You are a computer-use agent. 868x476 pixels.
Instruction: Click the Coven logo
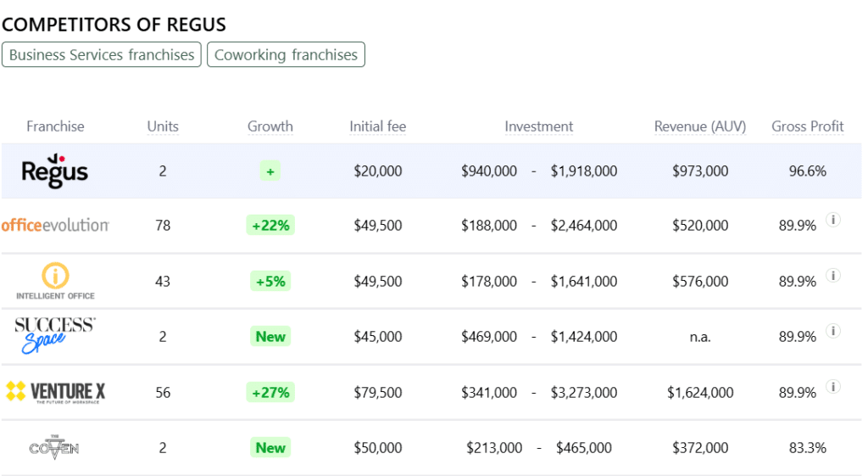pyautogui.click(x=54, y=447)
